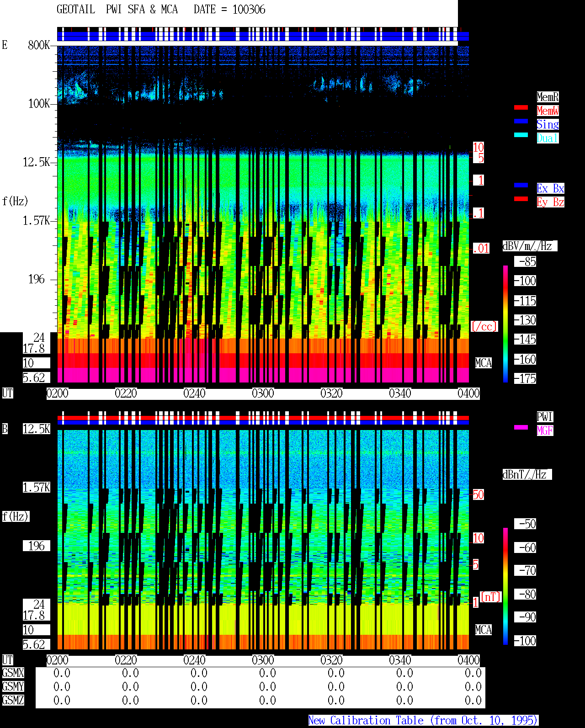The width and height of the screenshot is (585, 728).
Task: Click the MemR legend label
Action: [548, 97]
